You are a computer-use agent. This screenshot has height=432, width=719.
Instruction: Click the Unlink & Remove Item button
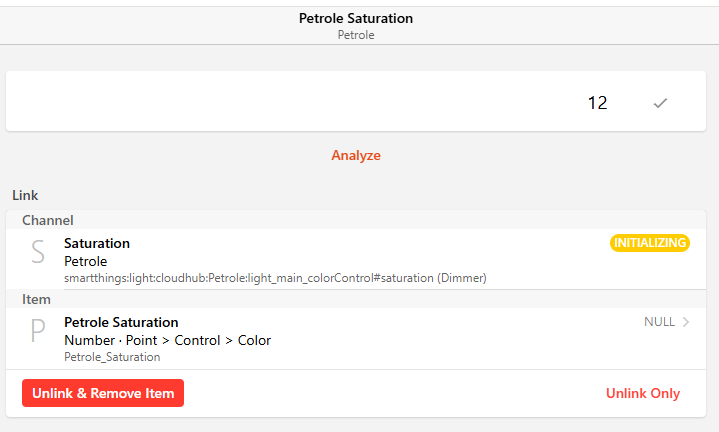tap(103, 393)
